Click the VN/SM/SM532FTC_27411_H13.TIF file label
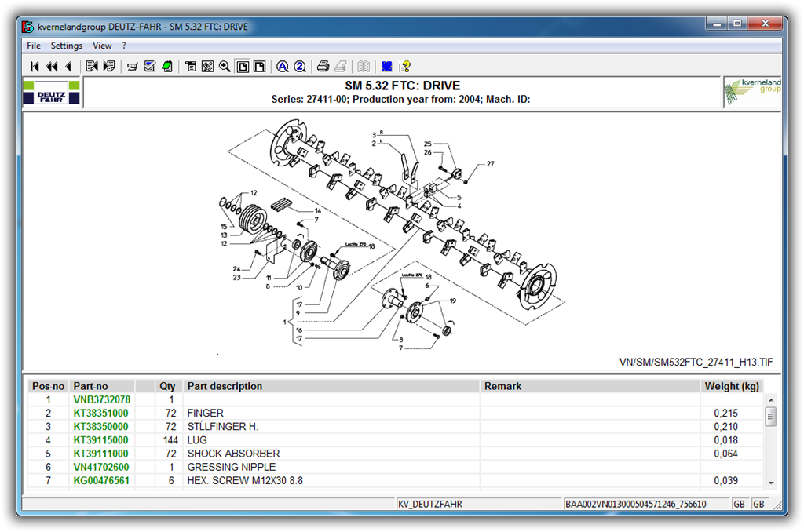The image size is (804, 532). point(696,363)
